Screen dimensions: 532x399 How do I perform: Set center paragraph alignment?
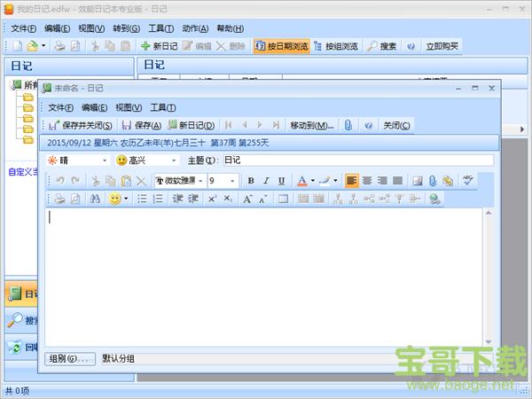tap(367, 181)
